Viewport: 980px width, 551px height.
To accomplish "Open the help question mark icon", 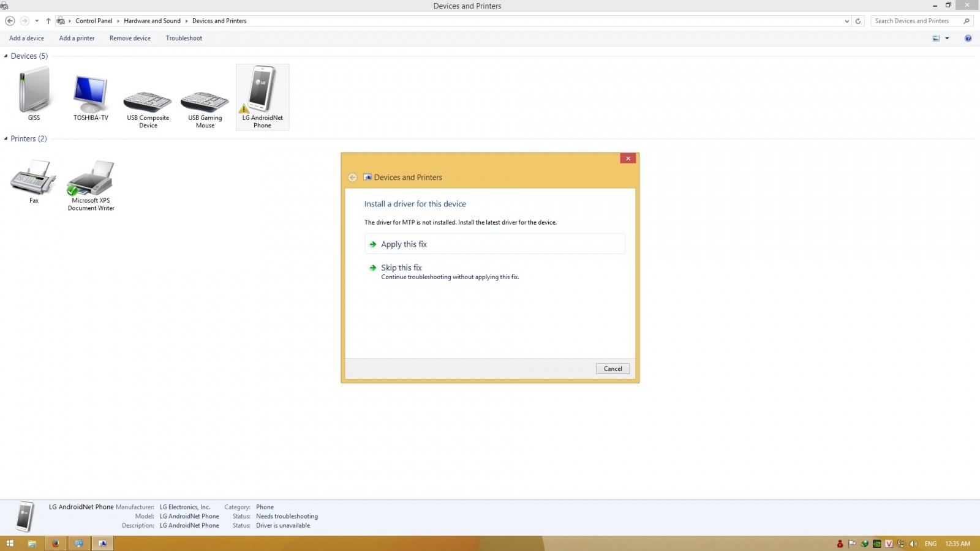I will click(968, 38).
